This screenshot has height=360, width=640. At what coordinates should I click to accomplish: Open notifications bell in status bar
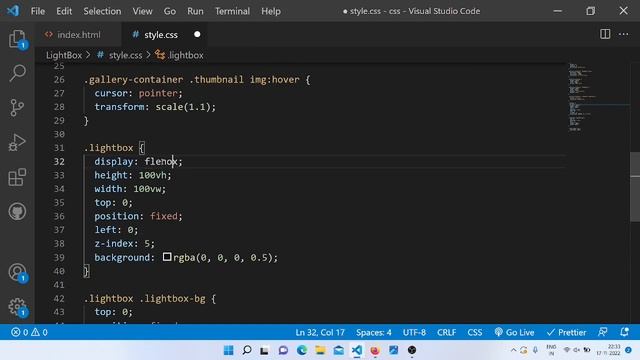point(624,332)
